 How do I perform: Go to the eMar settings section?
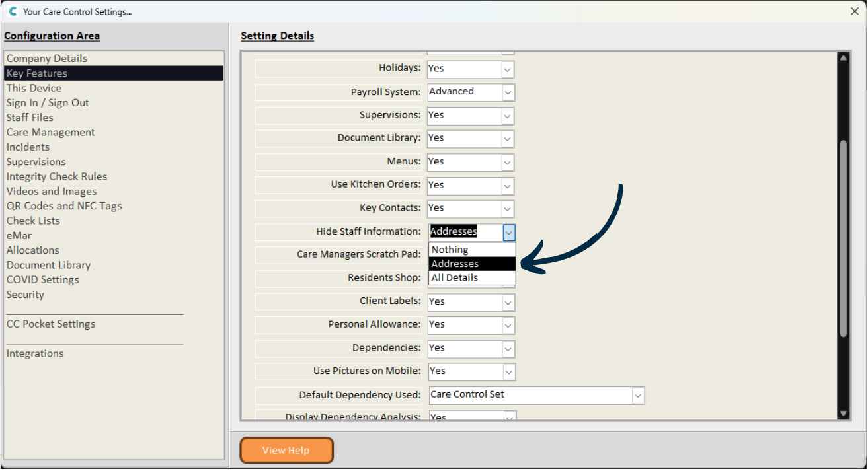(19, 235)
